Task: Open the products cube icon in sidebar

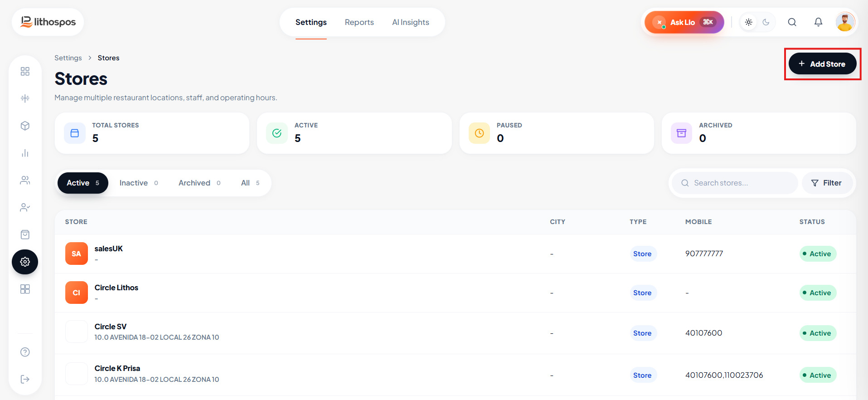Action: point(25,126)
